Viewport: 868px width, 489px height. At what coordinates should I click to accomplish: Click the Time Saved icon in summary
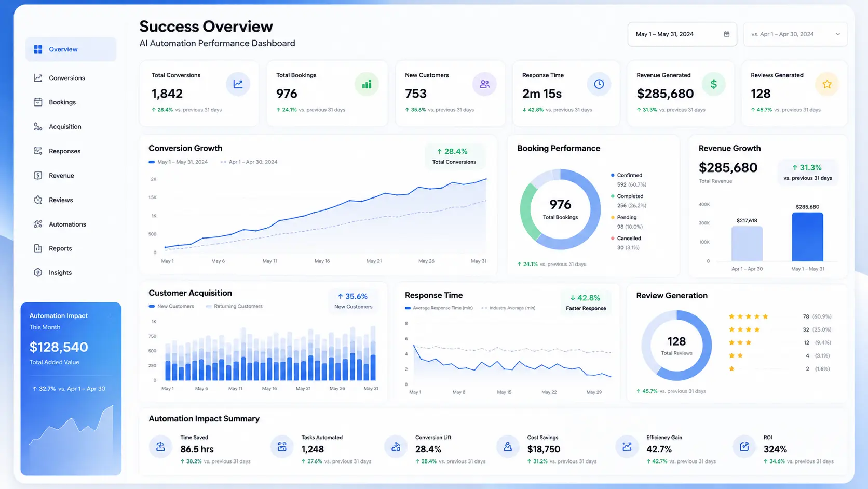coord(160,446)
